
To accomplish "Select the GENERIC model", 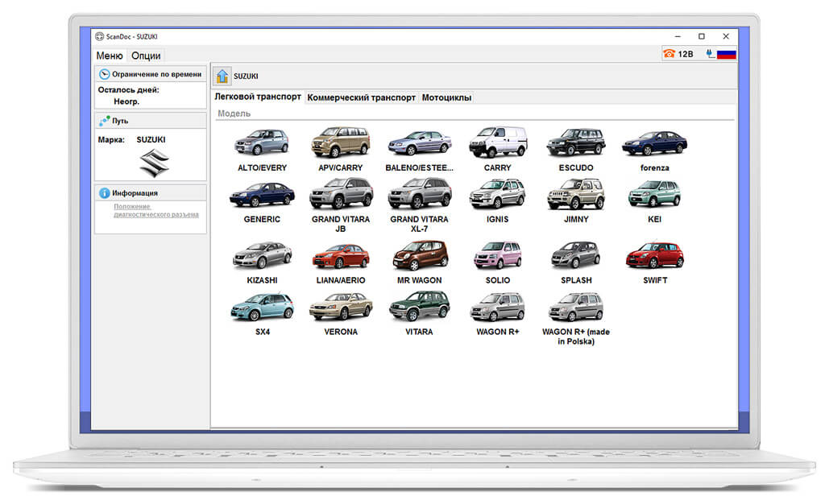I will 262,202.
